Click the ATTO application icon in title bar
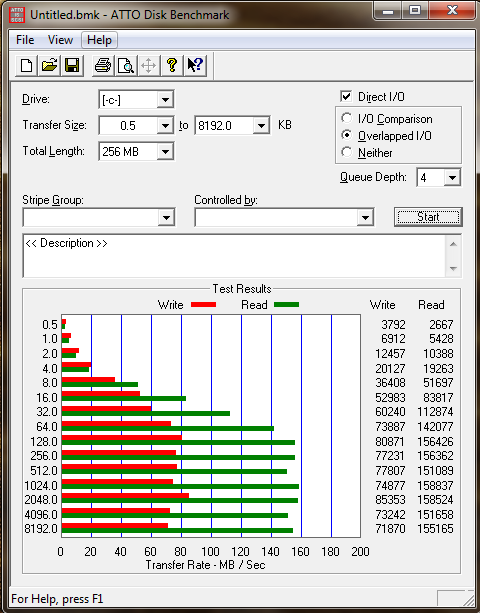480x613 pixels. pos(17,15)
